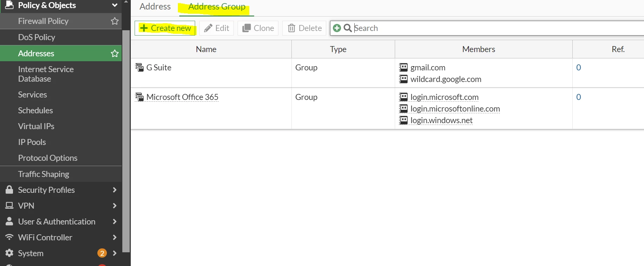Navigate to Virtual IPs
Viewport: 644px width, 266px height.
click(x=36, y=126)
